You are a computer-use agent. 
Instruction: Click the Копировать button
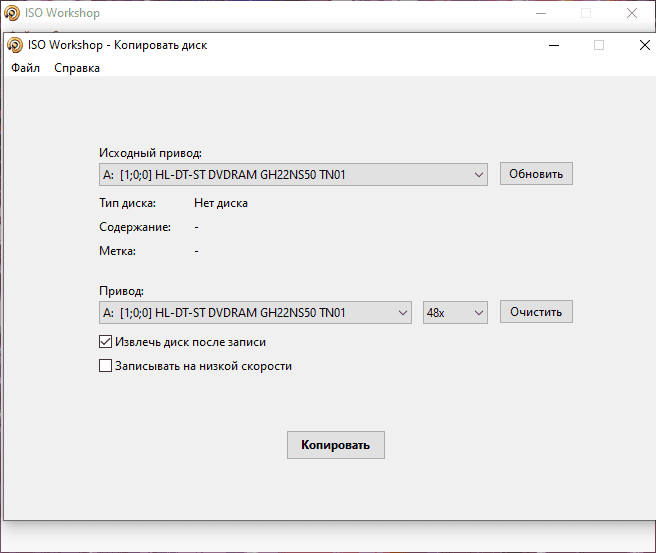coord(336,445)
